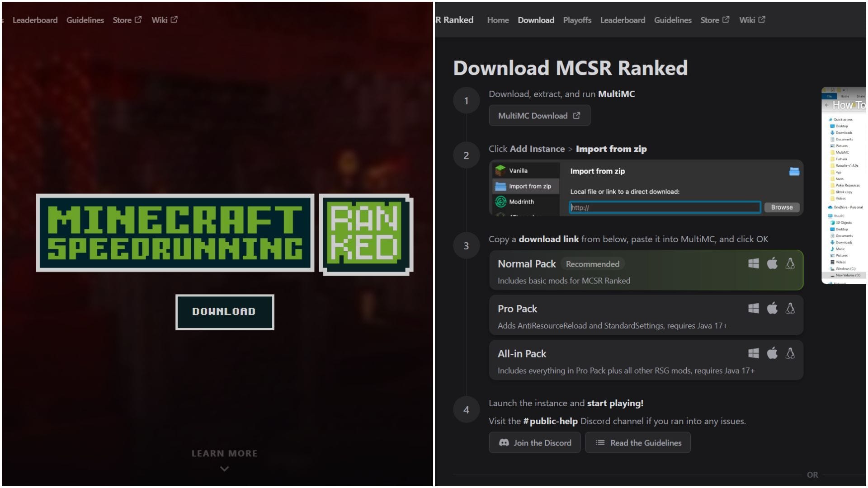Copy Normal Pack Linux download link
The width and height of the screenshot is (868, 488).
(790, 263)
